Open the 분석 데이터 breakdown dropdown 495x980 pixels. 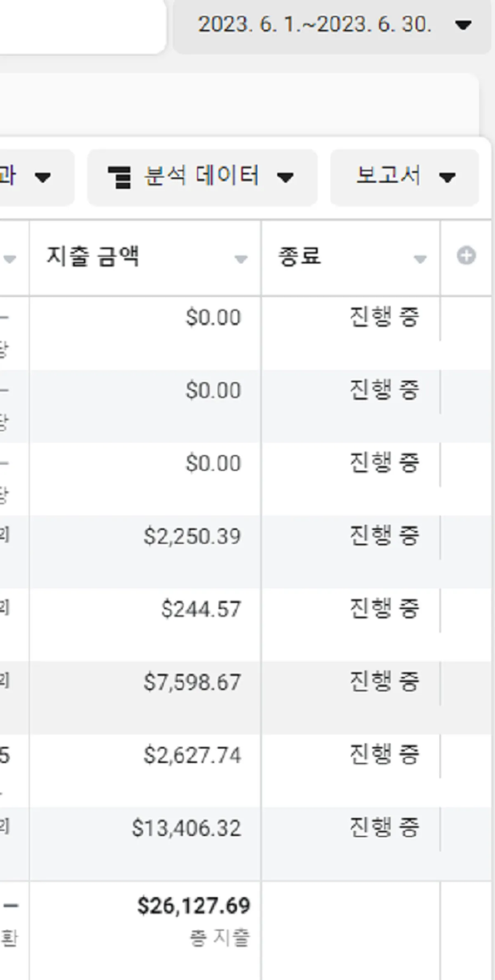(x=202, y=177)
